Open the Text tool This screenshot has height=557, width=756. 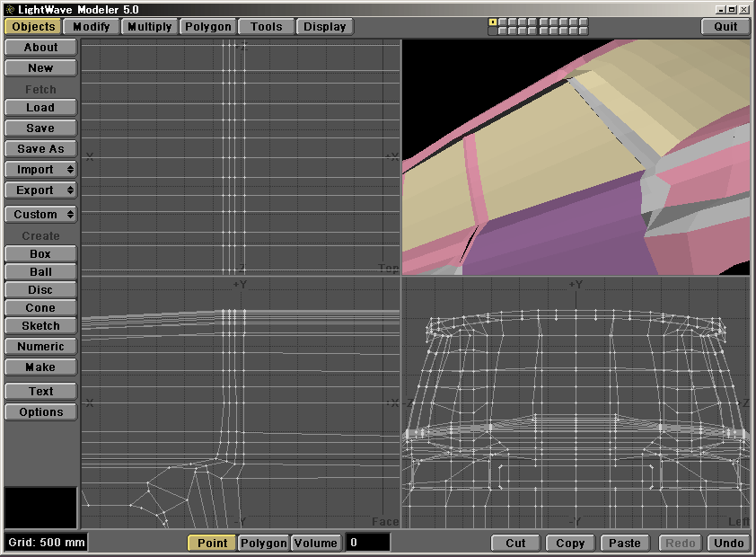[x=40, y=392]
